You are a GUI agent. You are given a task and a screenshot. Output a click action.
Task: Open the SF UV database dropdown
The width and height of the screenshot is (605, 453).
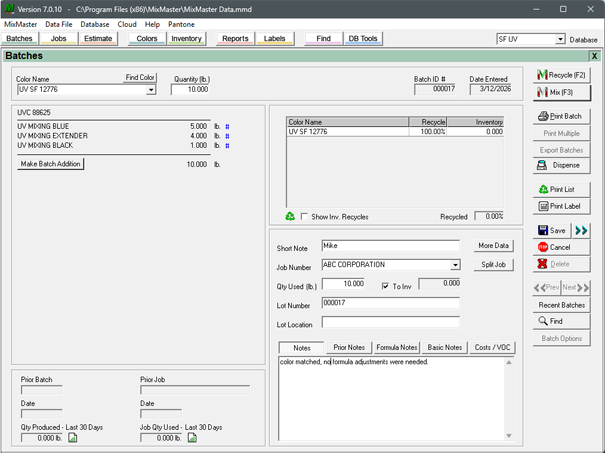pyautogui.click(x=560, y=40)
